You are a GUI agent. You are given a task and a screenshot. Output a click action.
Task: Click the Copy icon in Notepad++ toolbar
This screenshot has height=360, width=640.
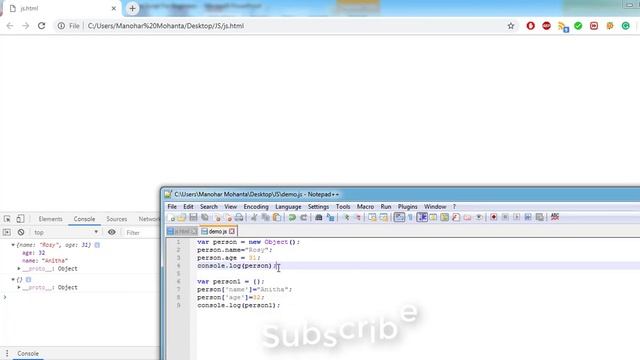[265, 218]
